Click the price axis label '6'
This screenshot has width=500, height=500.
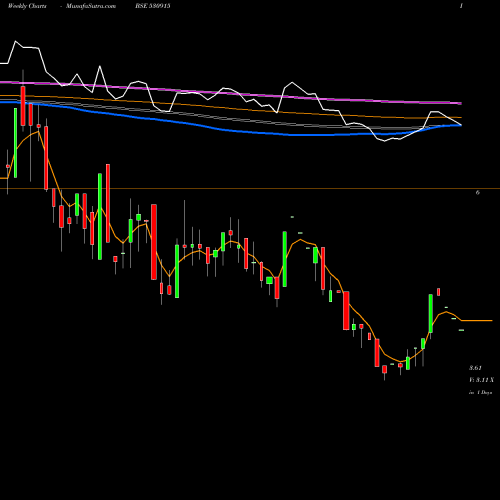478,192
